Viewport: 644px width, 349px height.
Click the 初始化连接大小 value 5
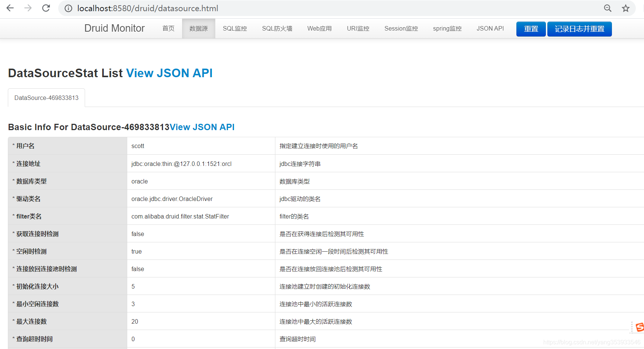(133, 286)
